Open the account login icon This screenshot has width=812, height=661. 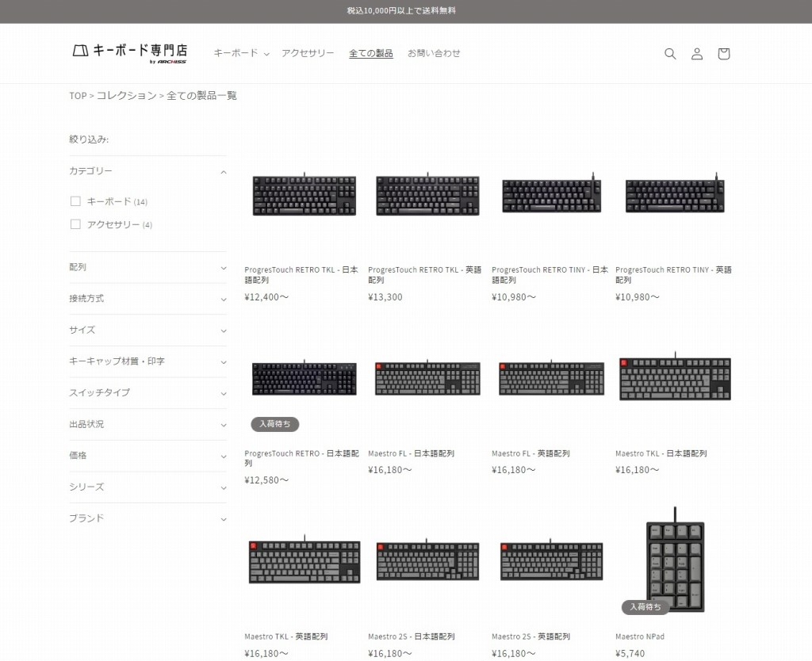point(696,53)
